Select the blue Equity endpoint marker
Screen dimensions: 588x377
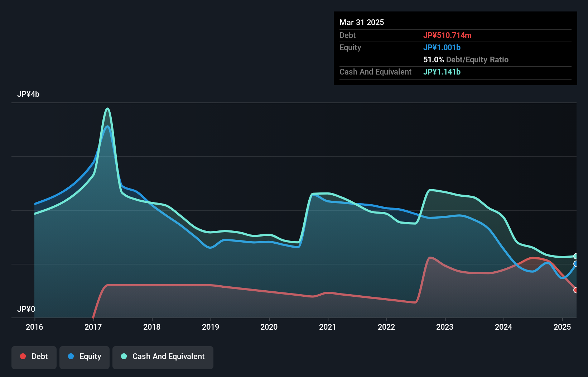(x=576, y=264)
